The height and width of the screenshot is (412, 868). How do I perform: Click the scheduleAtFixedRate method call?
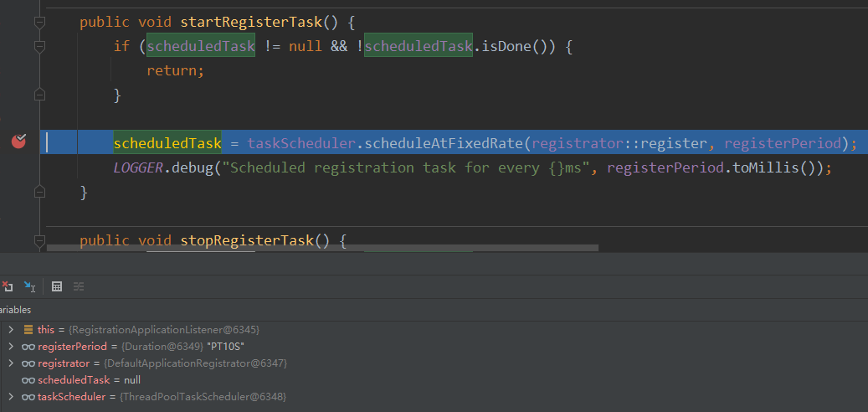pyautogui.click(x=444, y=144)
